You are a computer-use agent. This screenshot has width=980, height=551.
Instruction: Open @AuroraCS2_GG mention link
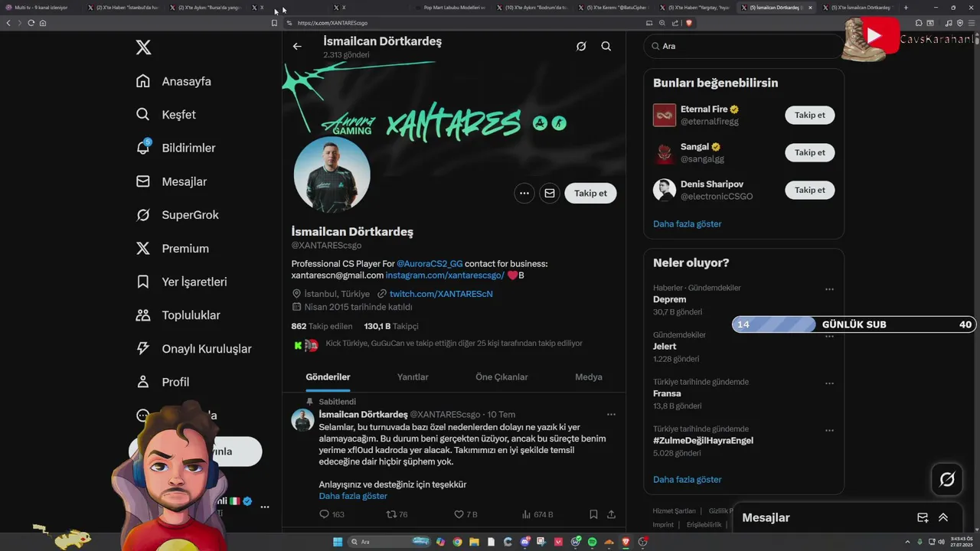click(x=430, y=264)
